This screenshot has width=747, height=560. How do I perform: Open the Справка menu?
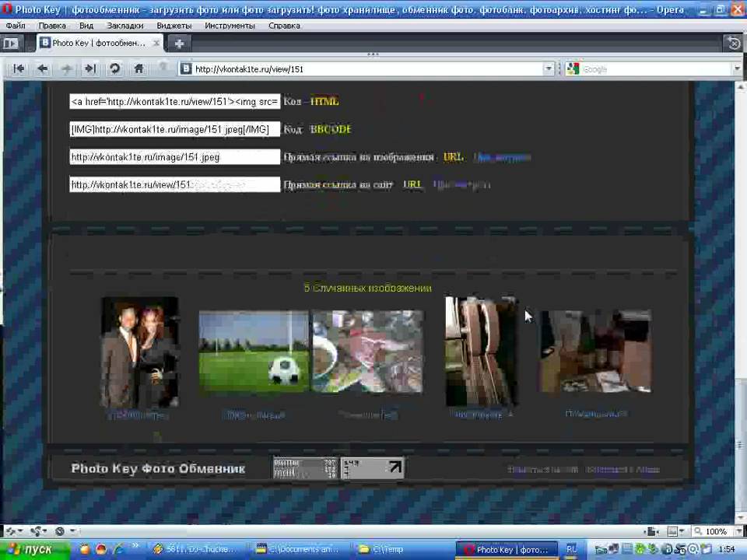284,26
